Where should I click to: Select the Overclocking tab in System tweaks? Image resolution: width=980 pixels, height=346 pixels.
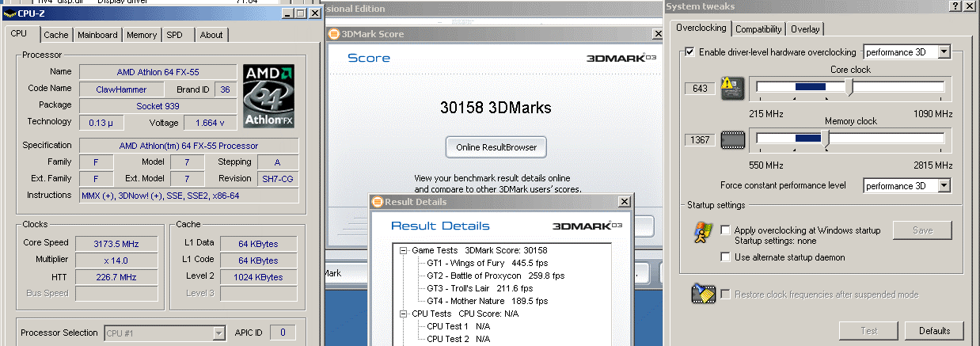[701, 28]
